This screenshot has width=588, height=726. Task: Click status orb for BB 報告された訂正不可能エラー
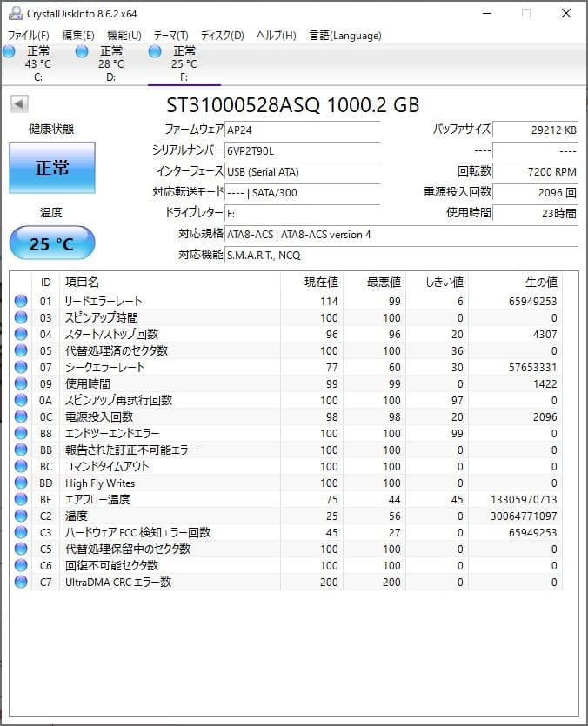click(x=21, y=450)
